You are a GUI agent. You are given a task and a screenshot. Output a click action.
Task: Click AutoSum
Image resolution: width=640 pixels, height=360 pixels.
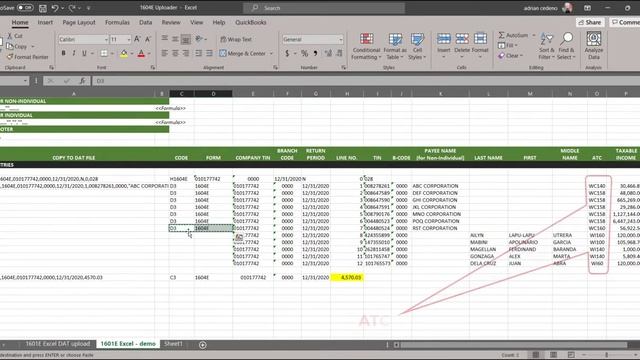[513, 36]
